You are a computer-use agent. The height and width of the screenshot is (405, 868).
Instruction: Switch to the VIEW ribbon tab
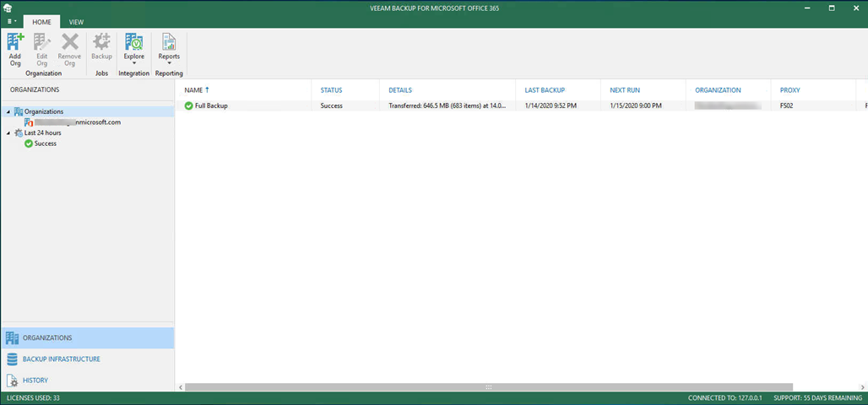(76, 22)
